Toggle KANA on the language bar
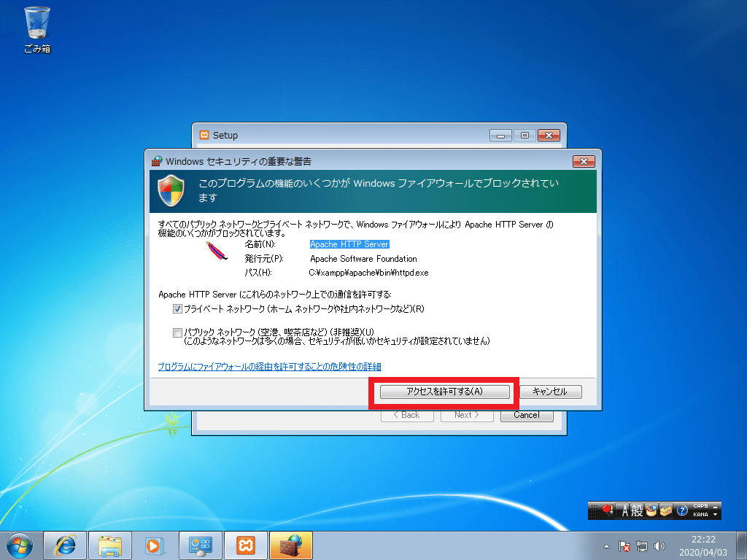 700,515
